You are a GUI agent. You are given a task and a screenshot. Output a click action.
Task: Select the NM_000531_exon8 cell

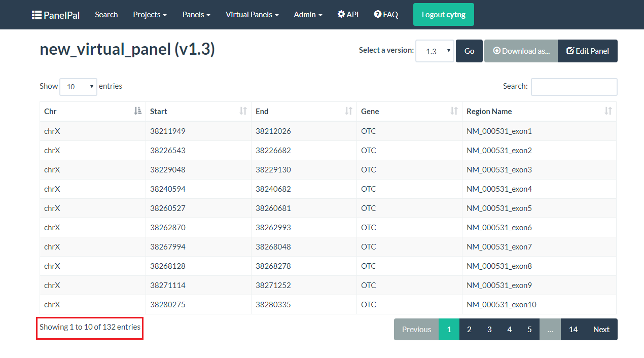click(x=539, y=266)
